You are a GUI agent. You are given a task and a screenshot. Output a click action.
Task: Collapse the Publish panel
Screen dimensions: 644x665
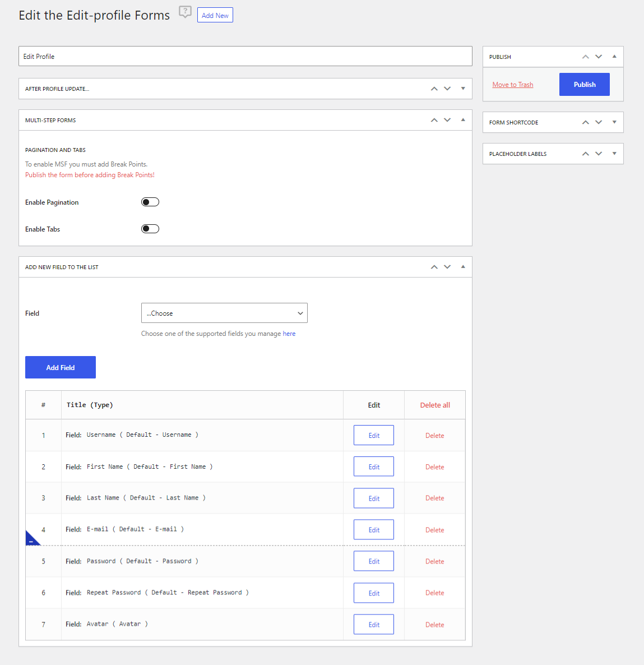pos(614,57)
